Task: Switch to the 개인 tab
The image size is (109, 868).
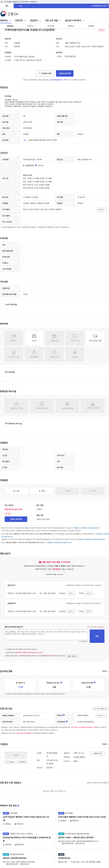Action: pos(7,6)
